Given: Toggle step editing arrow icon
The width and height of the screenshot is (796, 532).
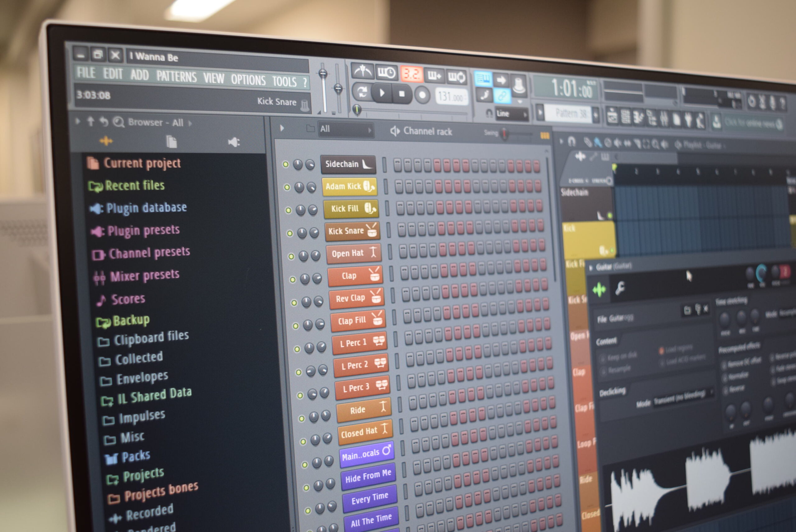Looking at the screenshot, I should pos(501,81).
